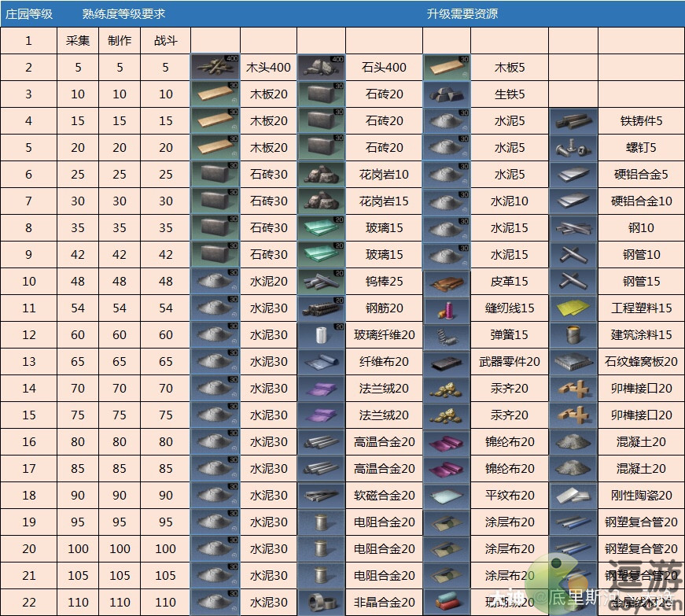The image size is (685, 616).
Task: Click the stone brick icon beside 石砖30 in row 6
Action: pyautogui.click(x=215, y=175)
